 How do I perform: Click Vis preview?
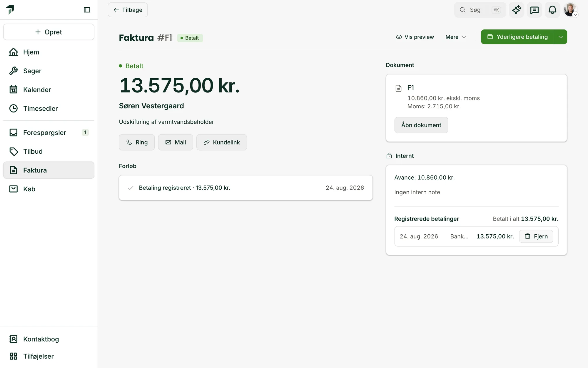click(415, 37)
